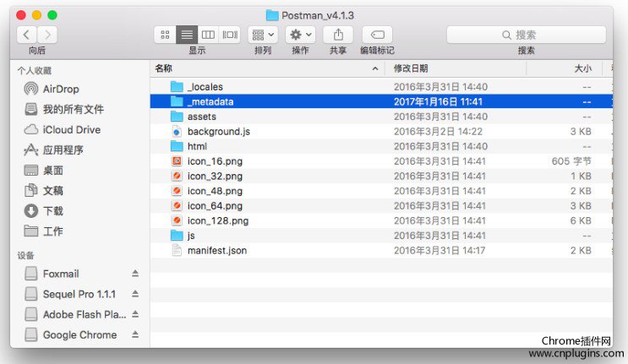This screenshot has width=628, height=364.
Task: Eject the Google Chrome volume
Action: pyautogui.click(x=134, y=334)
